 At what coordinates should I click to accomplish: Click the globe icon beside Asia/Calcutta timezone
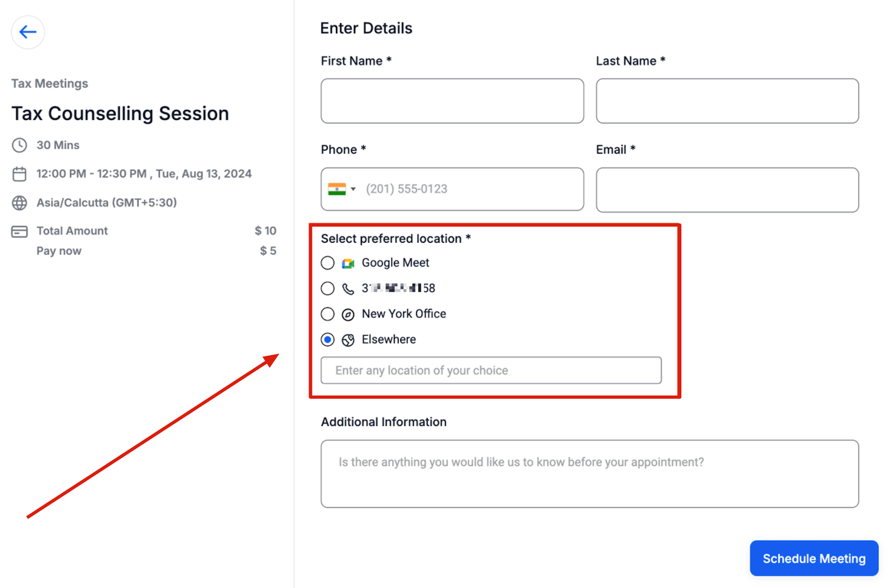point(19,203)
